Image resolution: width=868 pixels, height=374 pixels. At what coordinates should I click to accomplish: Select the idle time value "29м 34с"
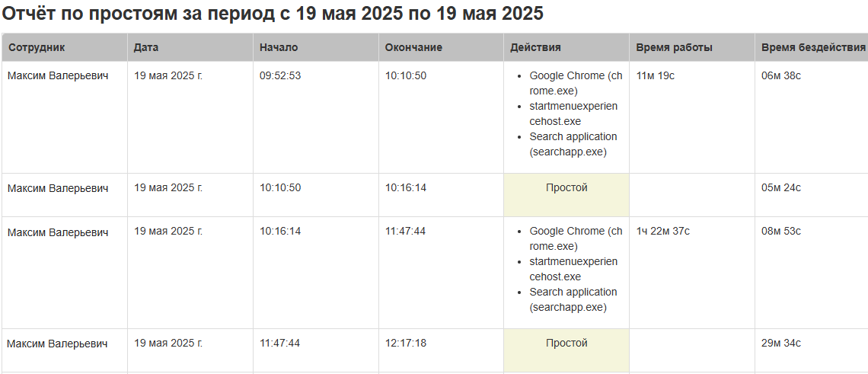[781, 344]
